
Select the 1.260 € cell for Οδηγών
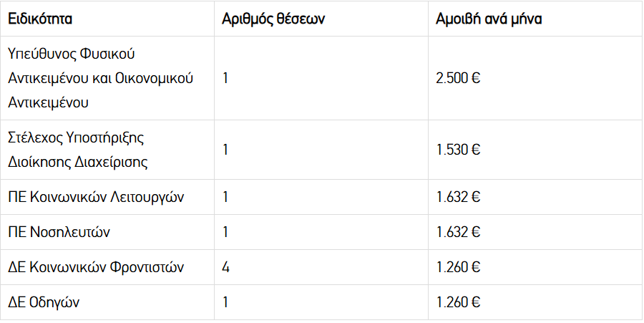point(535,302)
